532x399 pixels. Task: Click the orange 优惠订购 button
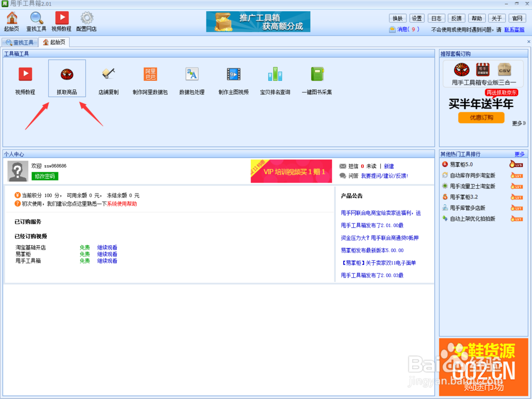[x=481, y=118]
